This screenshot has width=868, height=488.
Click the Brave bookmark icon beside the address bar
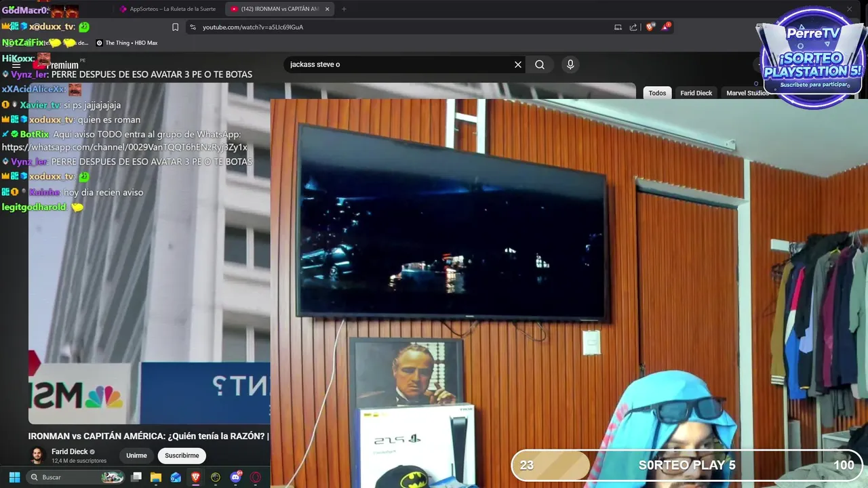(175, 27)
